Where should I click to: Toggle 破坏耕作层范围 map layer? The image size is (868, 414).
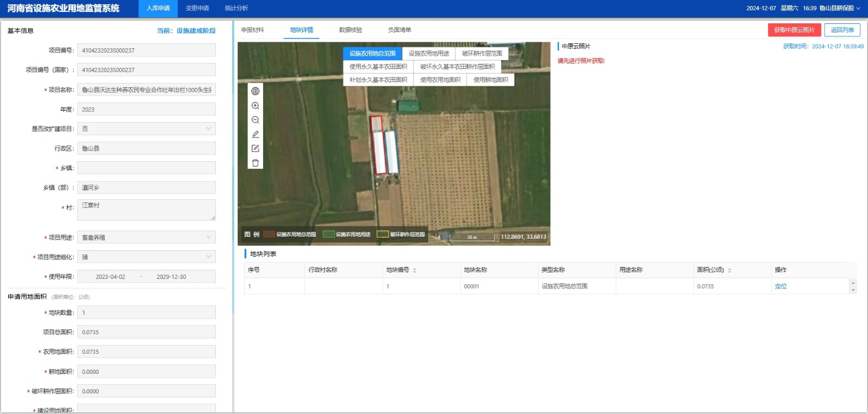pos(482,53)
